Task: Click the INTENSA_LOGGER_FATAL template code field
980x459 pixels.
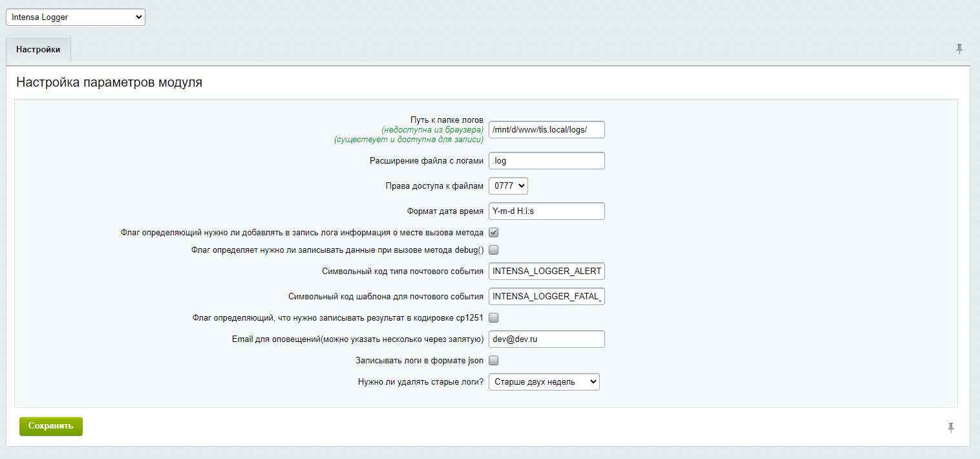Action: pos(546,297)
